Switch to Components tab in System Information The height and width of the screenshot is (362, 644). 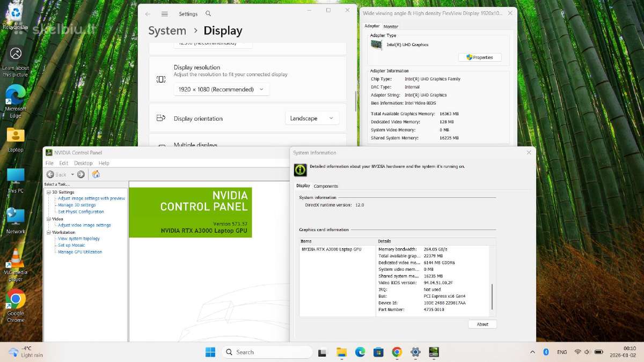coord(326,186)
